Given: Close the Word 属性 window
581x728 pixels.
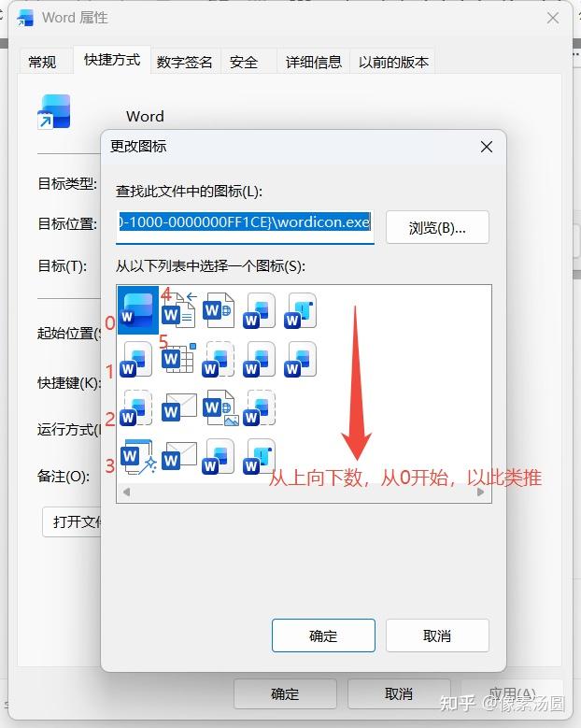Looking at the screenshot, I should tap(553, 18).
